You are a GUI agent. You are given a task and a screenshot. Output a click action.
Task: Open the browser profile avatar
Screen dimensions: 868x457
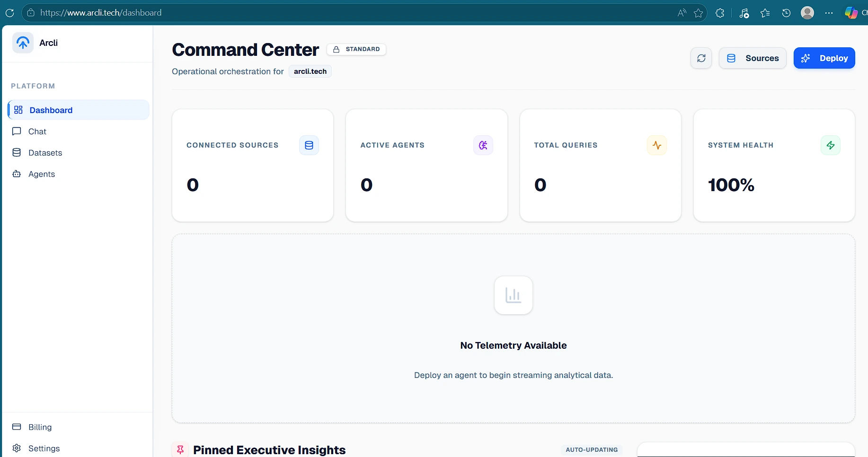pyautogui.click(x=807, y=13)
